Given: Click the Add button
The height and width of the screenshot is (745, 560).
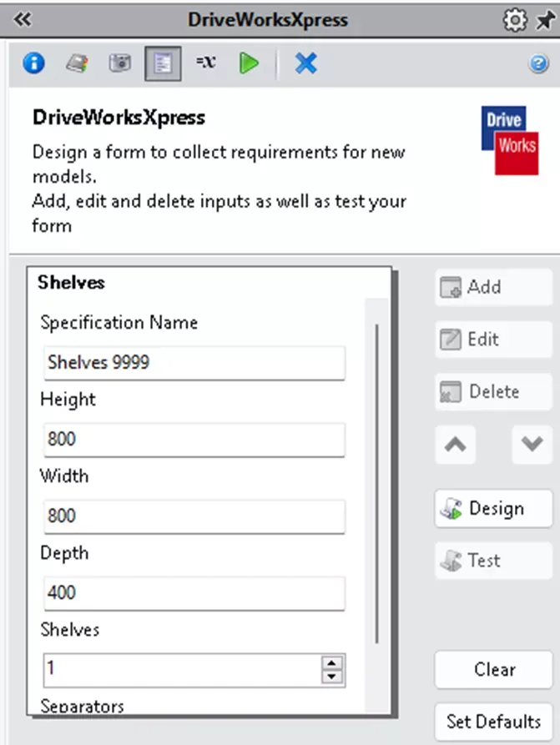Looking at the screenshot, I should pyautogui.click(x=493, y=287).
